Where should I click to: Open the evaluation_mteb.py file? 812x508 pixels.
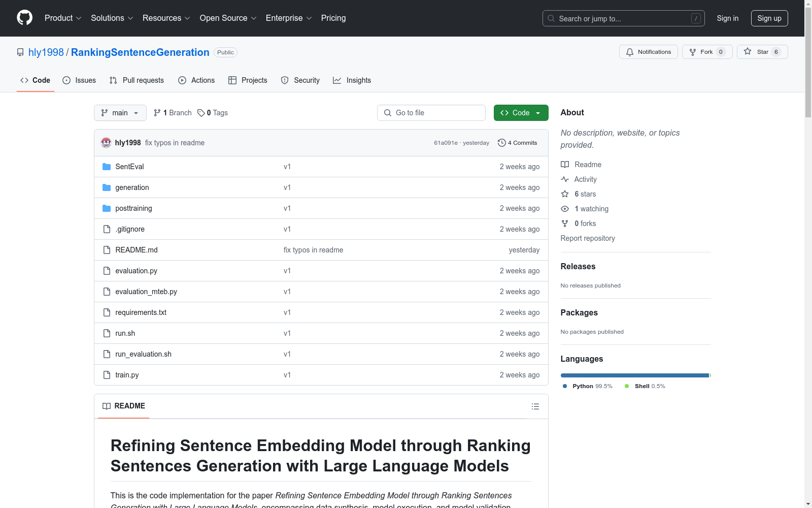point(146,292)
